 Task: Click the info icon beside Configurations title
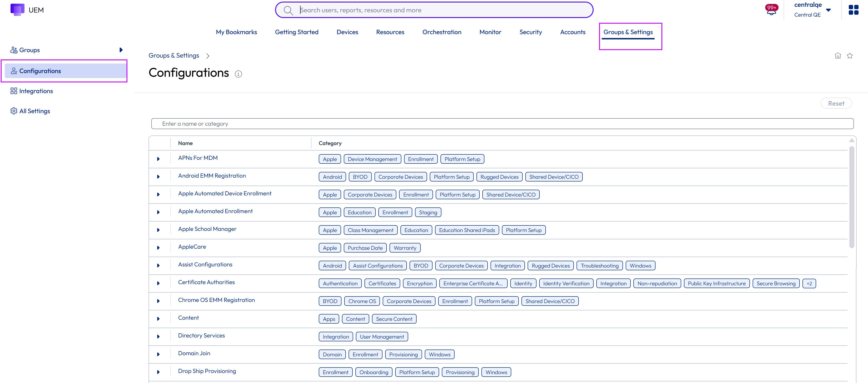click(238, 74)
